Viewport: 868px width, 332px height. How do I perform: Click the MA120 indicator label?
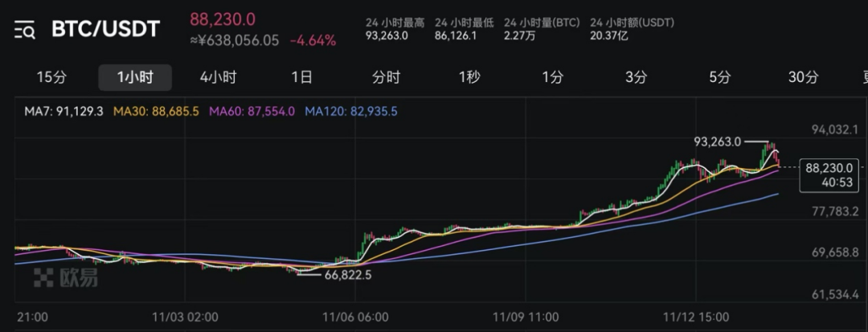point(350,111)
